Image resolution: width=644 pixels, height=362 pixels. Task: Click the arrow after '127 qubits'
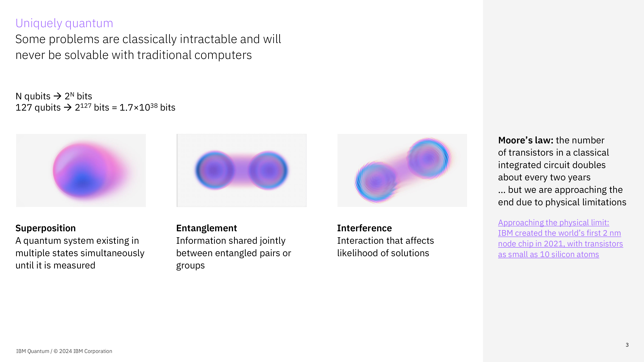(x=68, y=108)
